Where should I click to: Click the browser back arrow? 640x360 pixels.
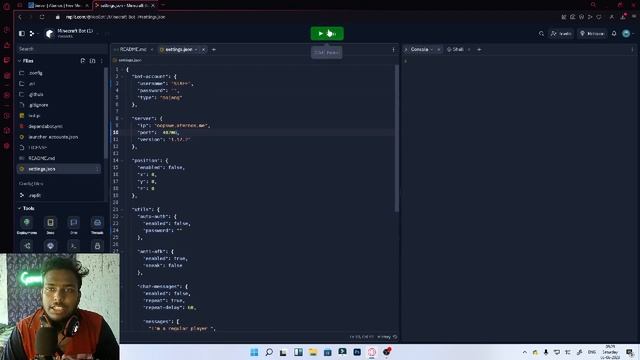coord(20,17)
